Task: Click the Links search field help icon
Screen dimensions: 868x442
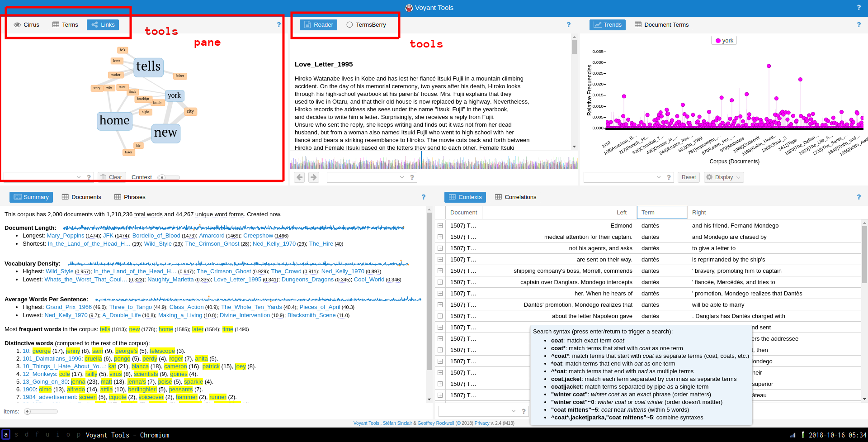Action: pyautogui.click(x=89, y=177)
